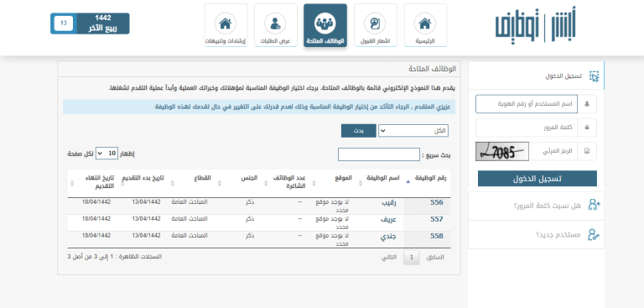Click the user icon beside username field
The width and height of the screenshot is (644, 308).
coord(587,104)
